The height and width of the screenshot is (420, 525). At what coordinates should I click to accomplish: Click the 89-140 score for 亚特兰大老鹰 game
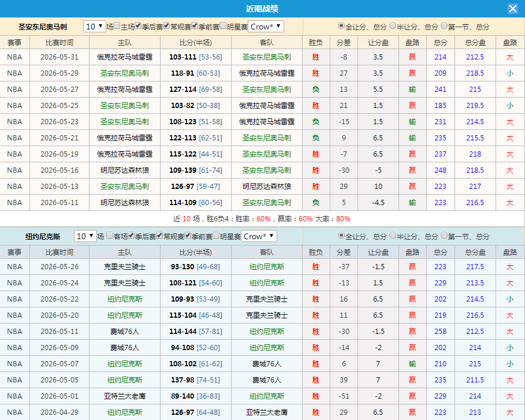(x=183, y=396)
